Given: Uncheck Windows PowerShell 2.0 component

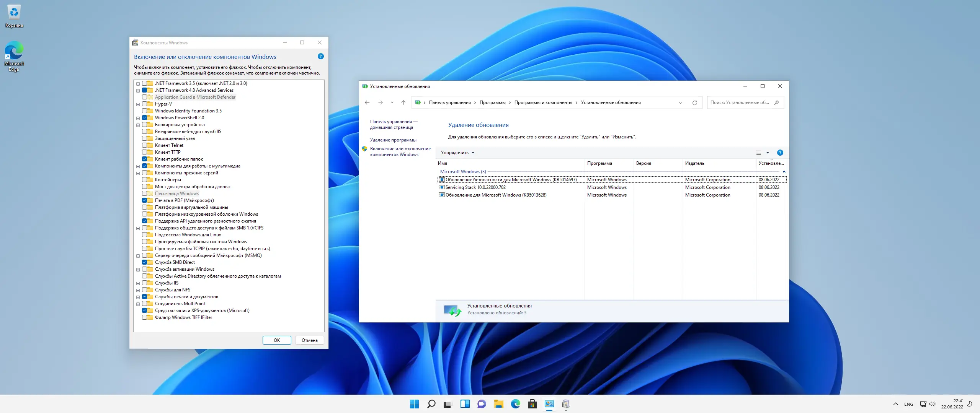Looking at the screenshot, I should click(x=145, y=118).
